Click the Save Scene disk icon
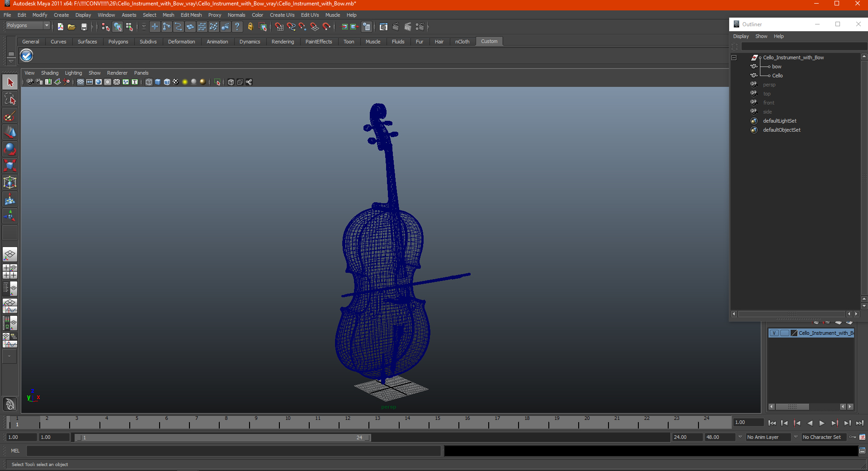The height and width of the screenshot is (471, 868). pos(84,27)
